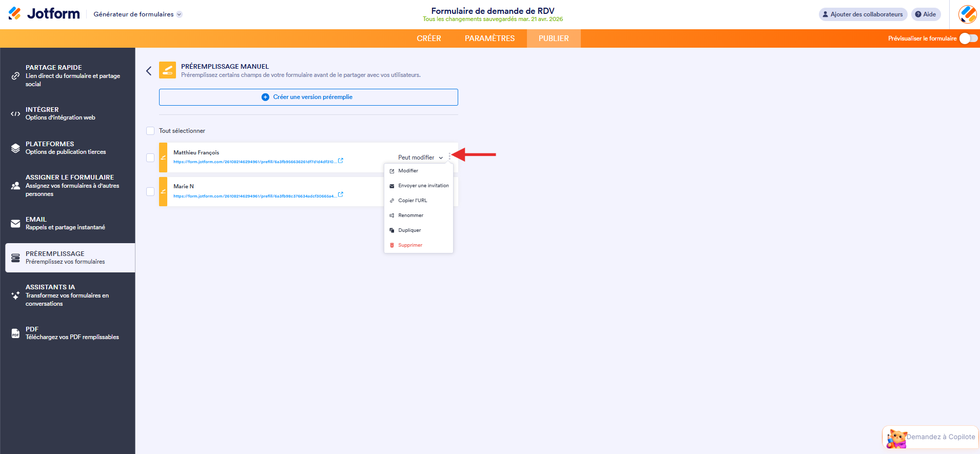Check the Marie N row checkbox
The width and height of the screenshot is (980, 454).
150,191
